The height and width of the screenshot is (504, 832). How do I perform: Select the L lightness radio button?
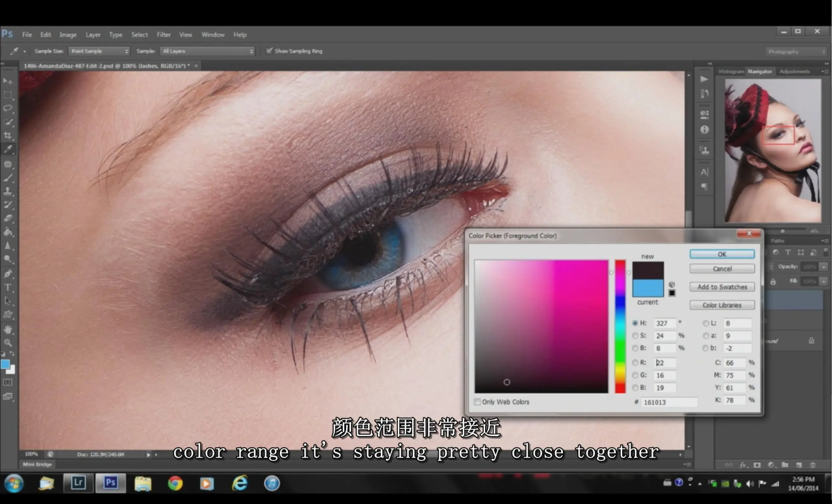tap(705, 323)
